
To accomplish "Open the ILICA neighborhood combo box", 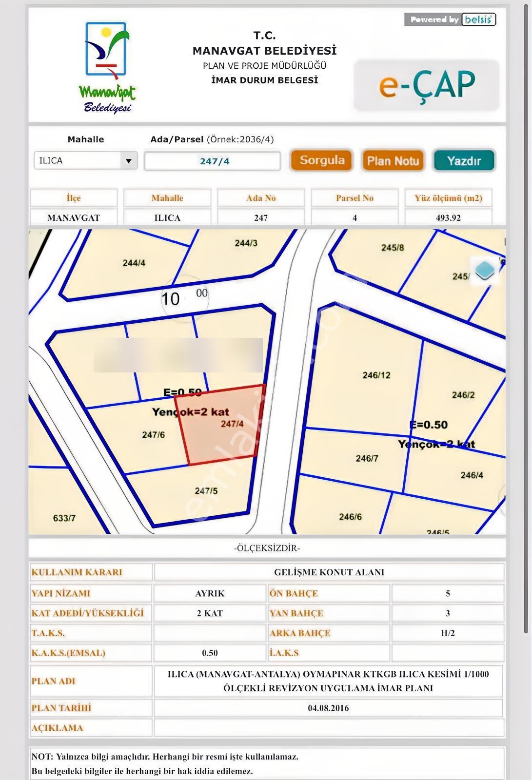I will 86,161.
